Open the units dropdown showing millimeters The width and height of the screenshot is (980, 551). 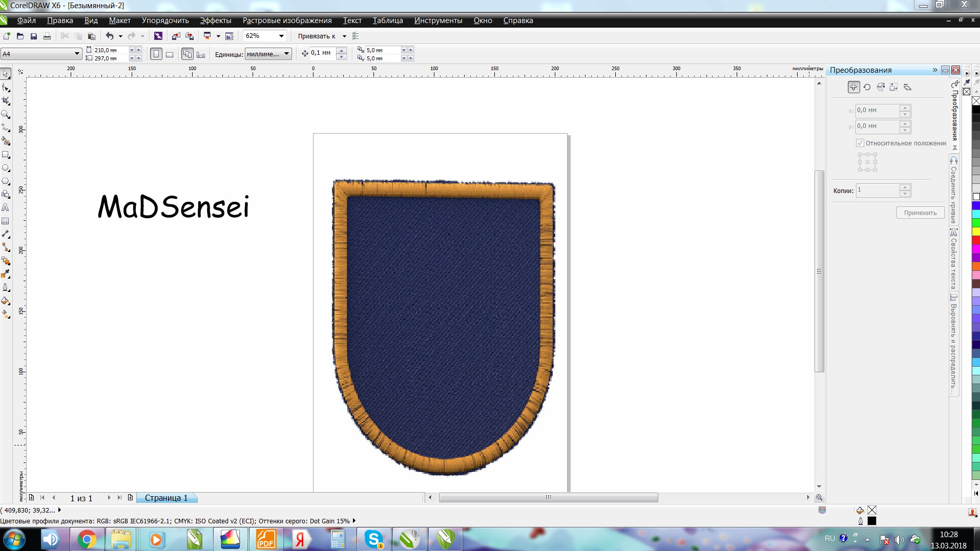[287, 54]
